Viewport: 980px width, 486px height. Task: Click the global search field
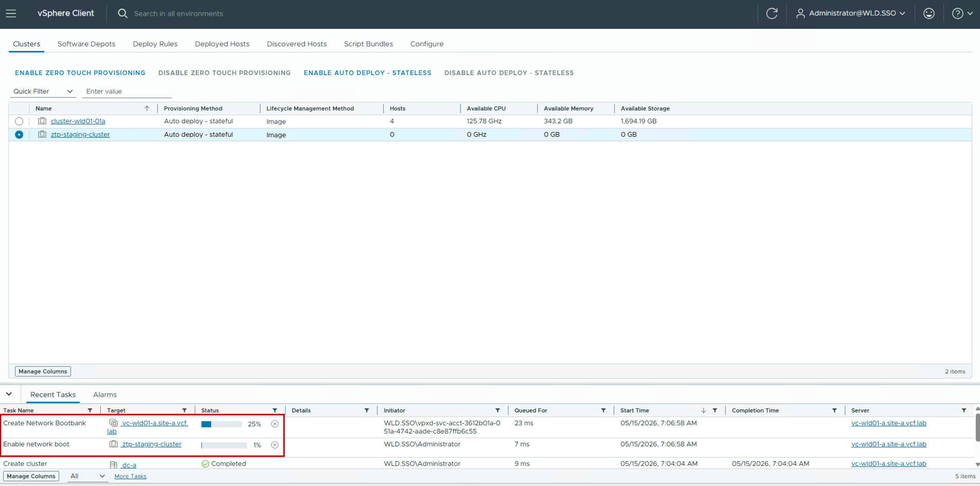[179, 13]
